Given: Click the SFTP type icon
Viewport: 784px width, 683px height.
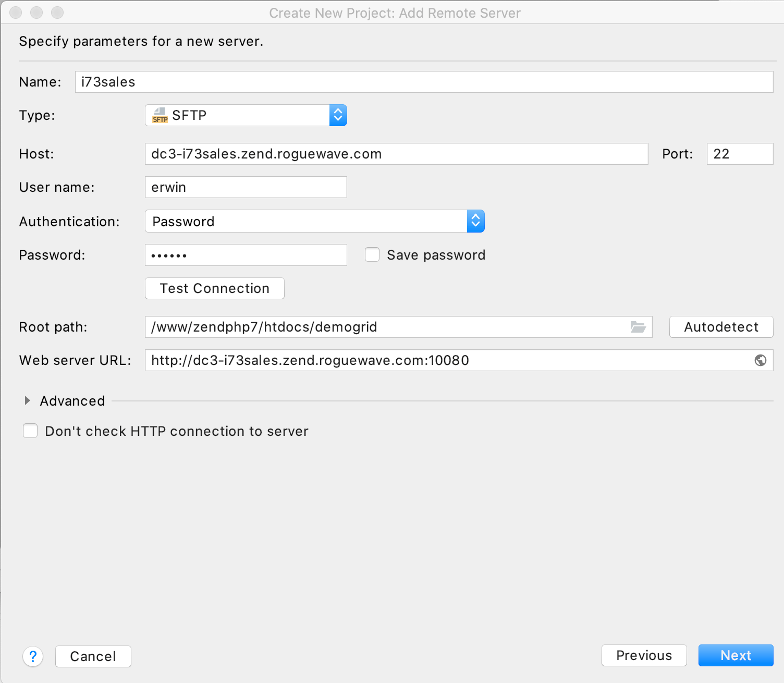Looking at the screenshot, I should tap(160, 115).
